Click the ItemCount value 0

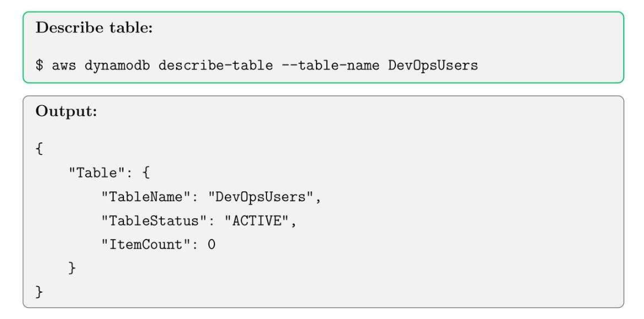211,244
